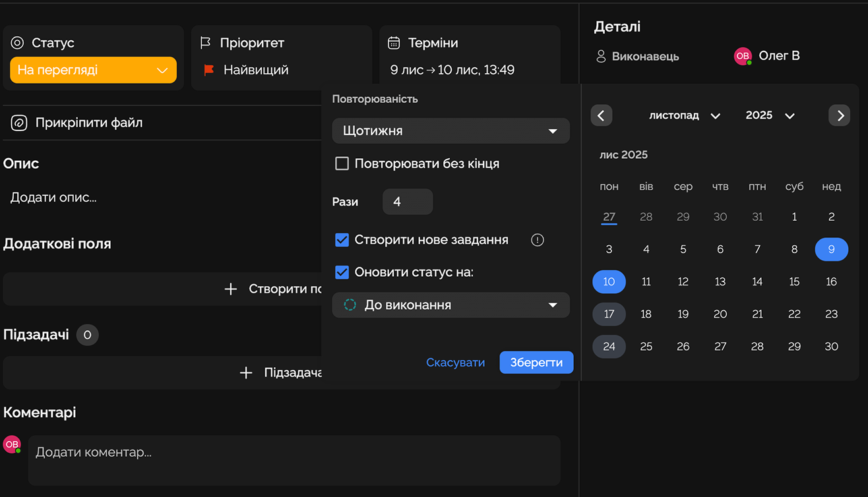This screenshot has height=497, width=868.
Task: Click Скасувати to cancel recurrence changes
Action: click(x=455, y=362)
